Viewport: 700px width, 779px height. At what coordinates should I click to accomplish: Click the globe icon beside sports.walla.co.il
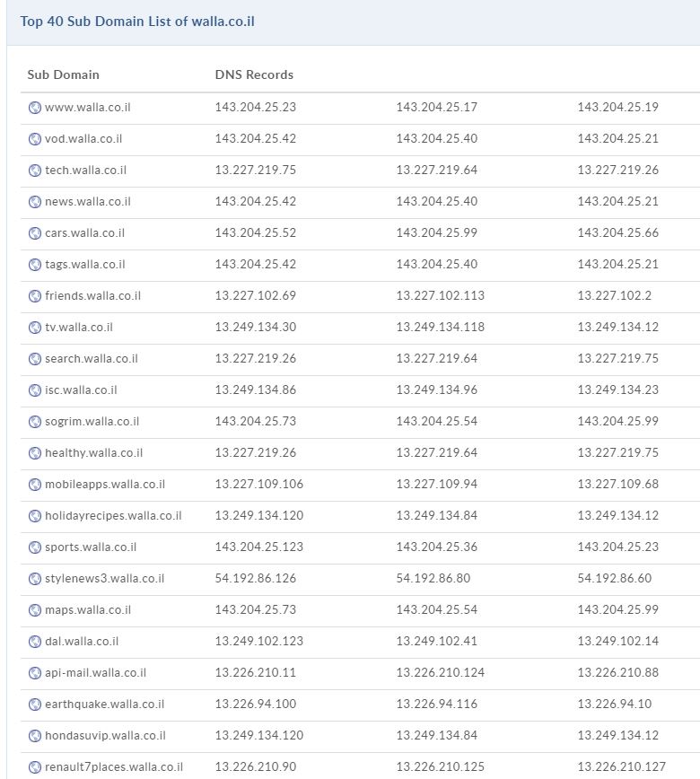pos(35,547)
